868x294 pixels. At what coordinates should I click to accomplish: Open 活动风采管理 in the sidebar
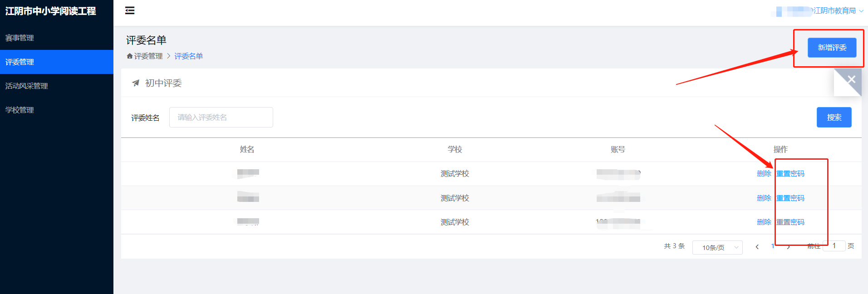26,86
